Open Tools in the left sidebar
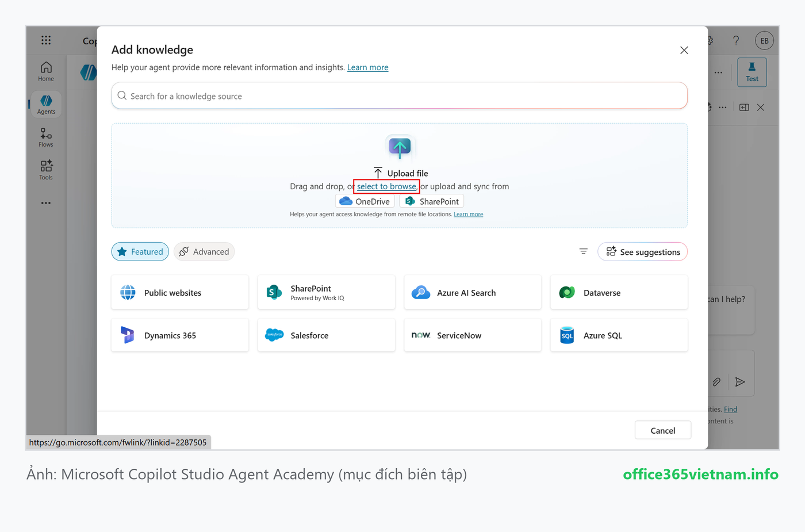The image size is (805, 532). click(x=46, y=170)
